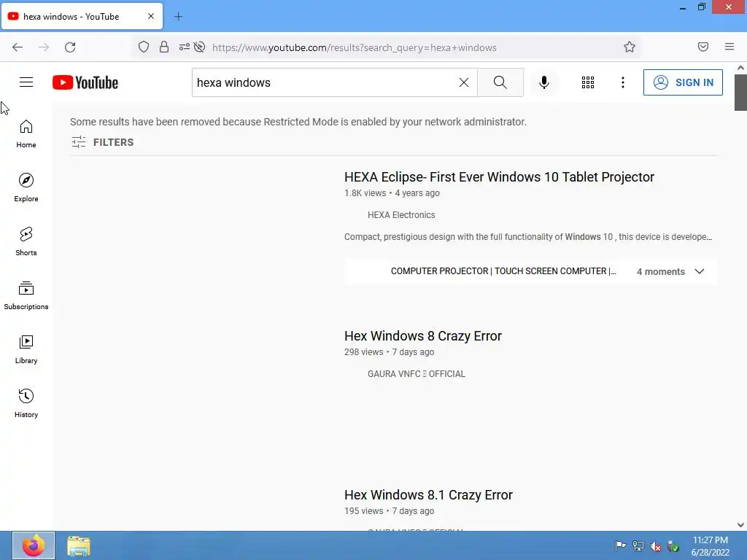Open Shorts in the sidebar
747x560 pixels.
[x=26, y=241]
